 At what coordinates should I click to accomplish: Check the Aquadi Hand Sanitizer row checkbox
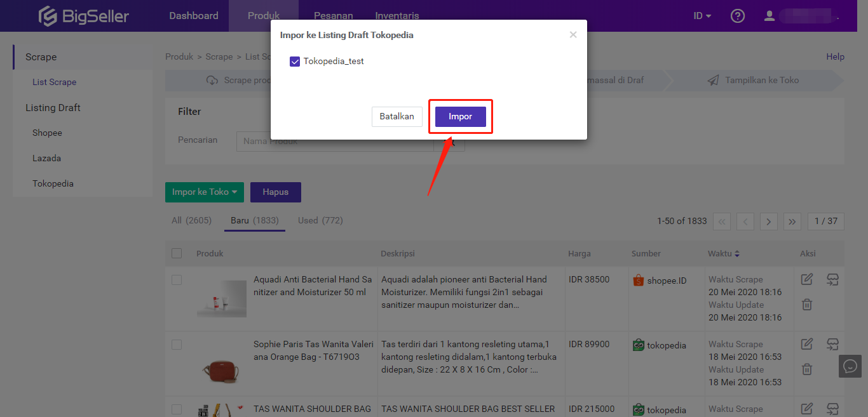click(177, 280)
